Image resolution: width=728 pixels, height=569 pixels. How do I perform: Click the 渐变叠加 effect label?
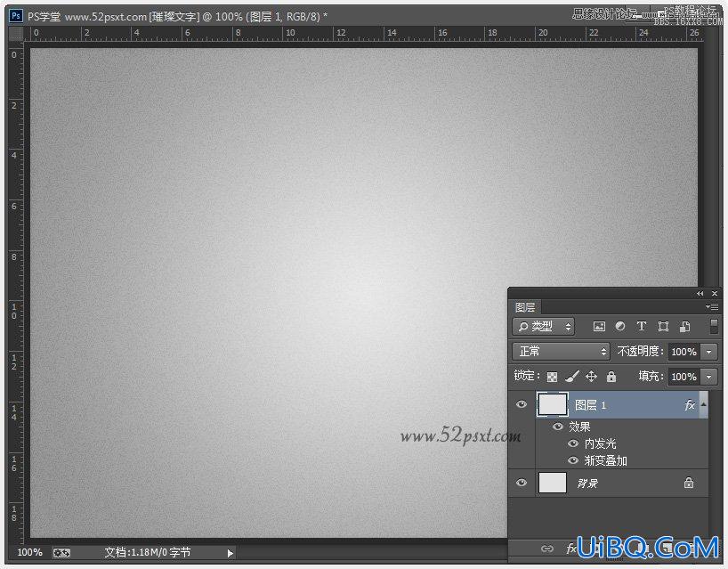pos(605,460)
